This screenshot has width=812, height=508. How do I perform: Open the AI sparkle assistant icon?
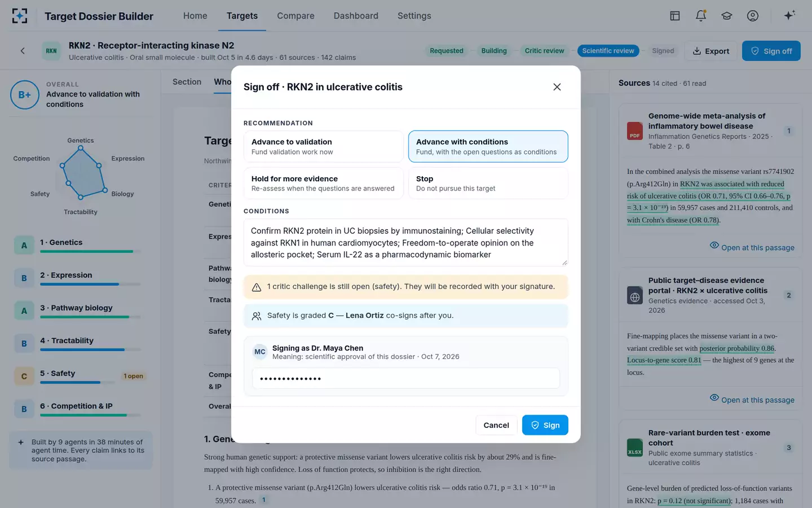(789, 15)
